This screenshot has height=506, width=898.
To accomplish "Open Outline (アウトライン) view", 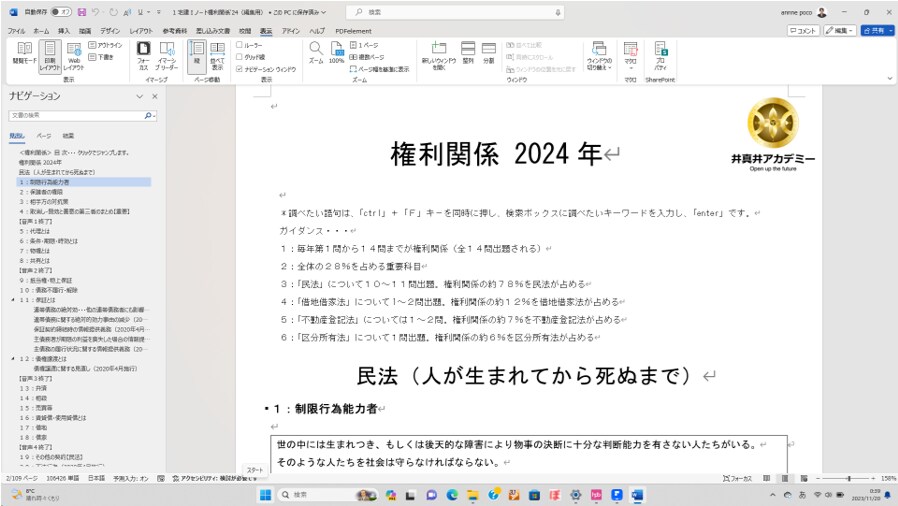I will (105, 45).
